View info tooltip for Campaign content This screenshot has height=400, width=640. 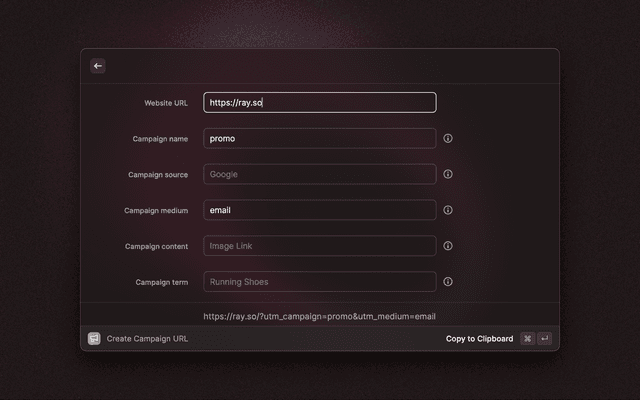[448, 246]
